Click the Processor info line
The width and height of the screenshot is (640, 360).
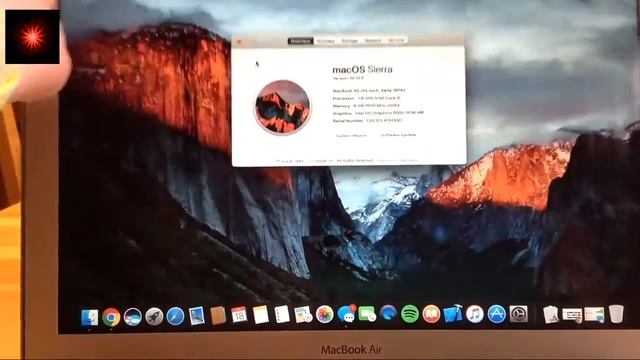[x=367, y=98]
